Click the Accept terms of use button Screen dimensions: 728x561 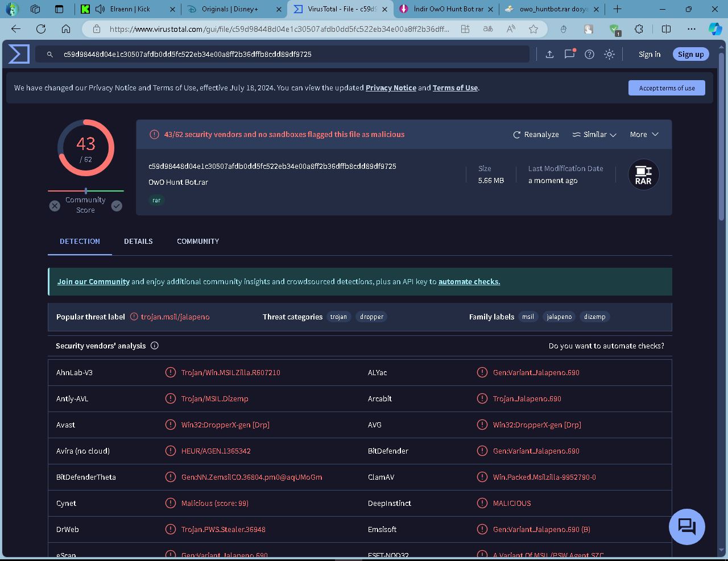667,88
